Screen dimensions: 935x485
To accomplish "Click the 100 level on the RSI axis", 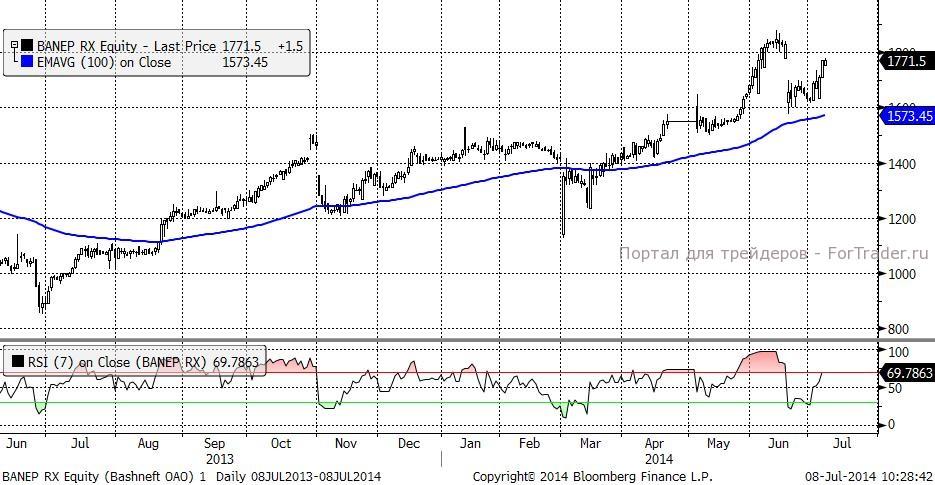I will coord(898,352).
